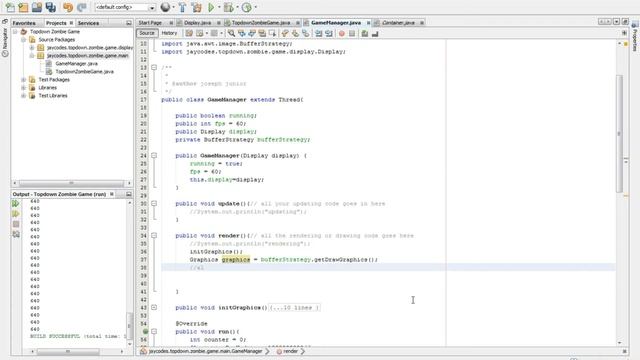Screen dimensions: 640x360
Task: Toggle Highlight Search icon
Action: 262,33
